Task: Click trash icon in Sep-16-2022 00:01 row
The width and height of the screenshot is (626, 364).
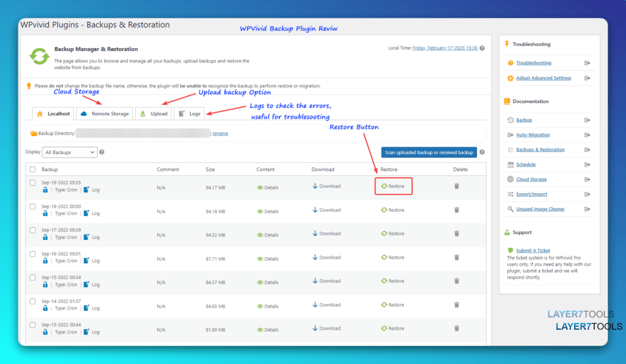Action: (x=456, y=258)
